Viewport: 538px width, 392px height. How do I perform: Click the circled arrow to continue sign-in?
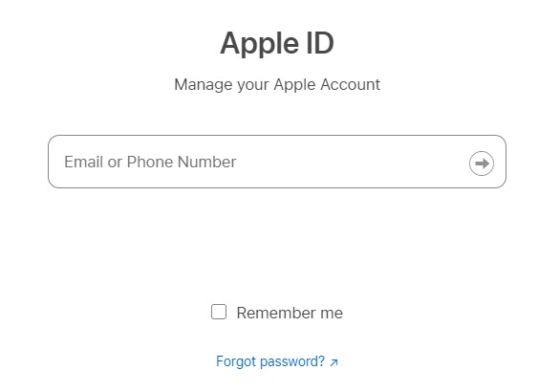[x=482, y=163]
